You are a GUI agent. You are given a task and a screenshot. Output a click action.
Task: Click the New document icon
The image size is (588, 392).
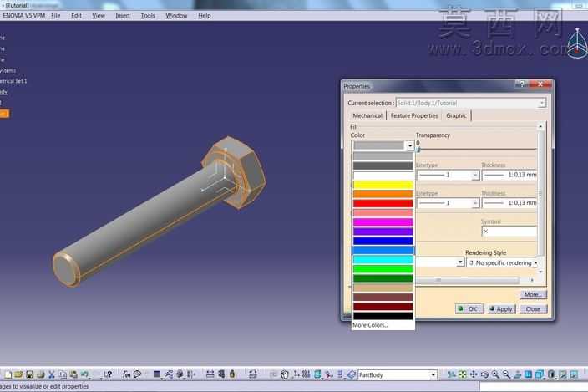click(x=8, y=374)
